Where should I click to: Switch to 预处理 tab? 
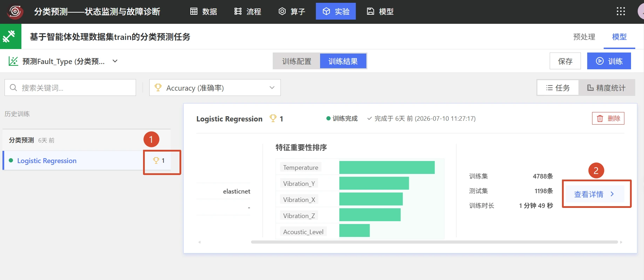click(584, 37)
